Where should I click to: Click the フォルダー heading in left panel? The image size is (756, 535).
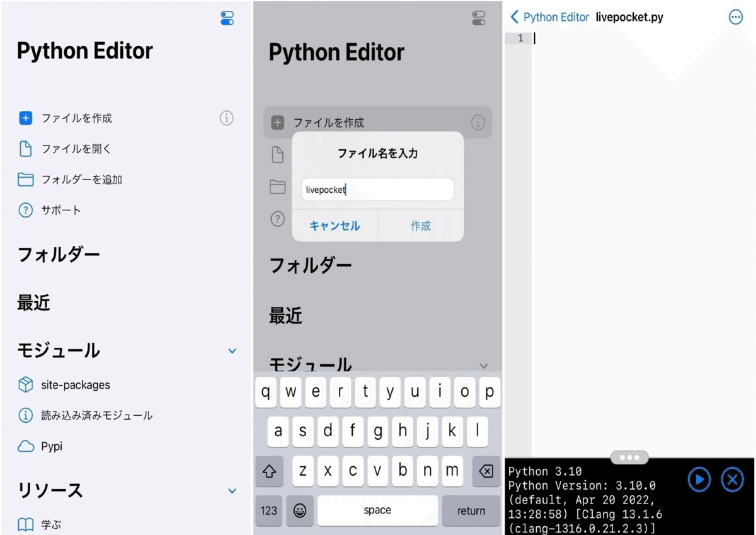point(59,255)
